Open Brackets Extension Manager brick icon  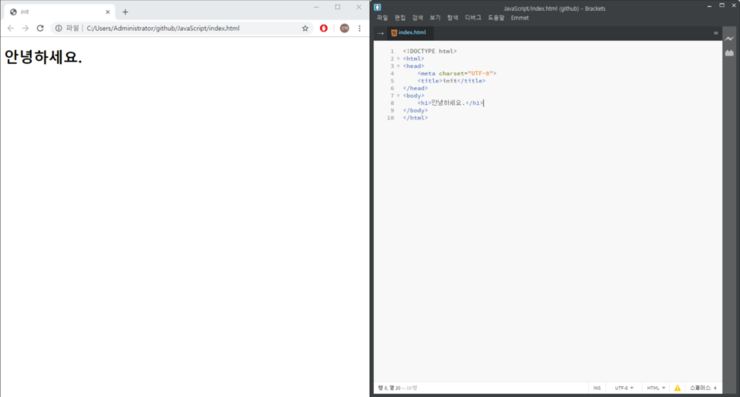click(x=730, y=53)
